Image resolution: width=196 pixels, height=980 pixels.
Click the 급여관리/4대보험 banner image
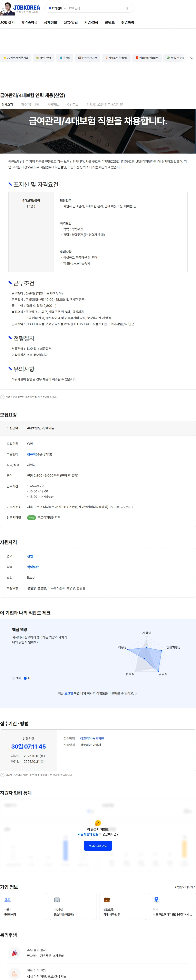(98, 131)
